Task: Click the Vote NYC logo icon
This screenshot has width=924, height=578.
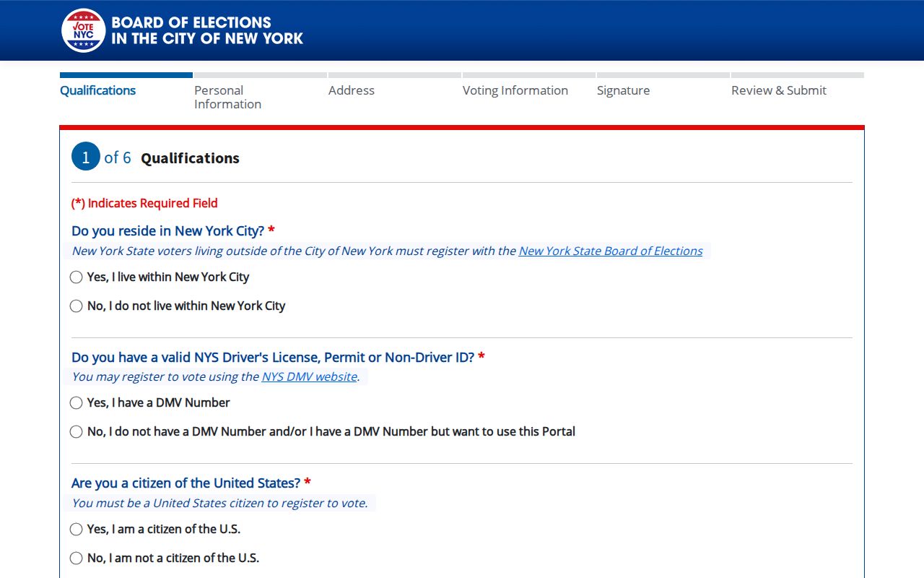Action: 84,30
